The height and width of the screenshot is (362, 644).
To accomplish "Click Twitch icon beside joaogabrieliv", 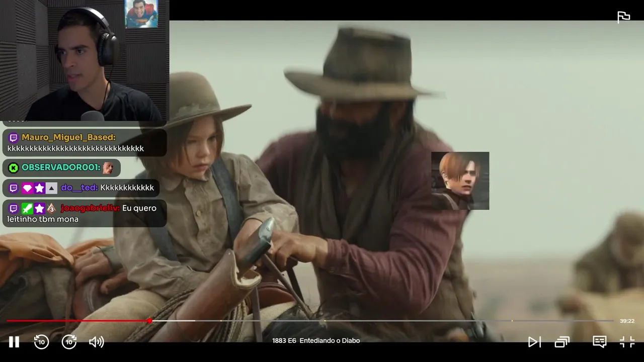I will tap(14, 208).
